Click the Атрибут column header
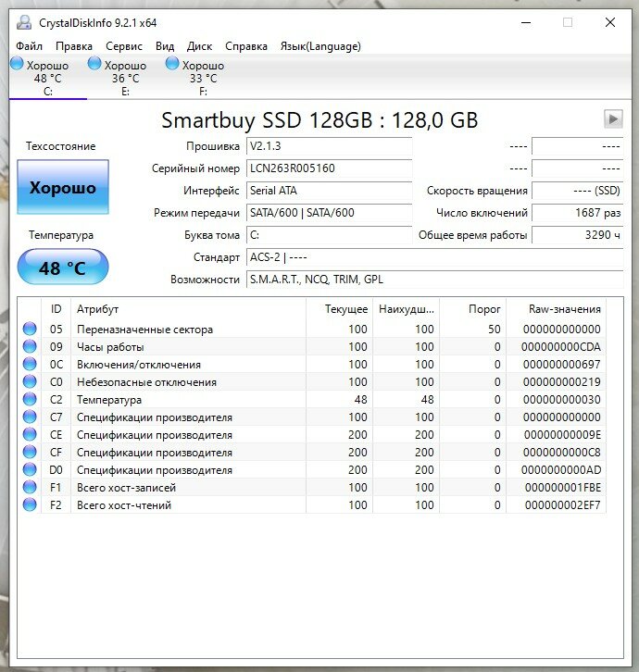Image resolution: width=639 pixels, height=672 pixels. (188, 309)
